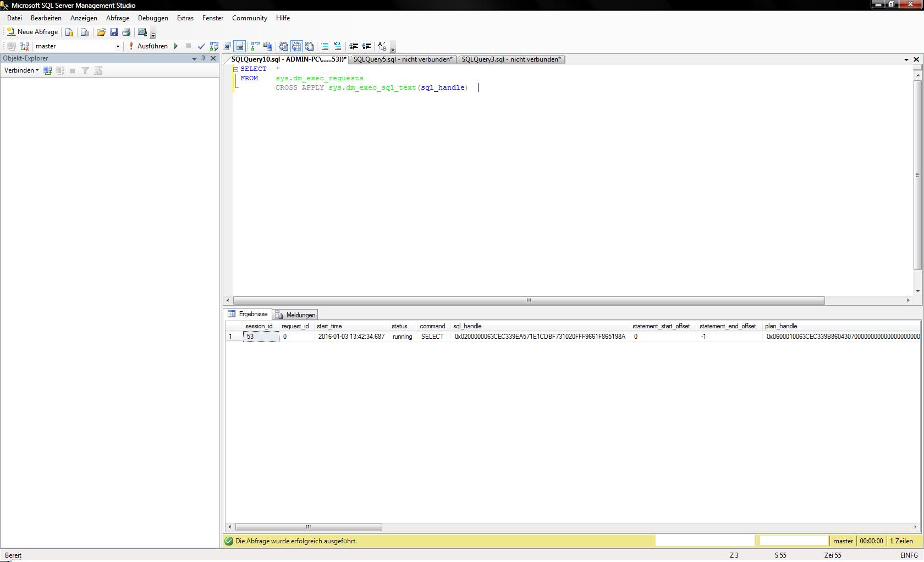
Task: Open the SQL editor toolbar options arrow
Action: 393,48
